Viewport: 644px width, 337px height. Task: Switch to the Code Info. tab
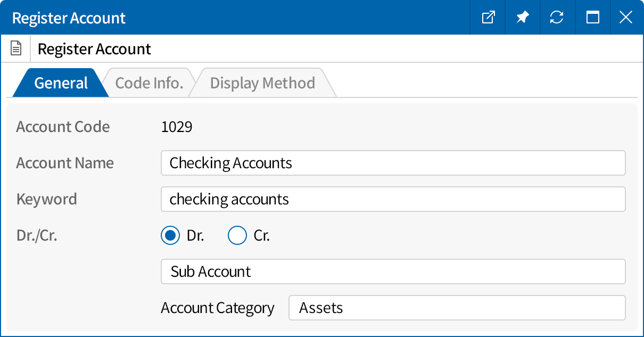click(149, 83)
